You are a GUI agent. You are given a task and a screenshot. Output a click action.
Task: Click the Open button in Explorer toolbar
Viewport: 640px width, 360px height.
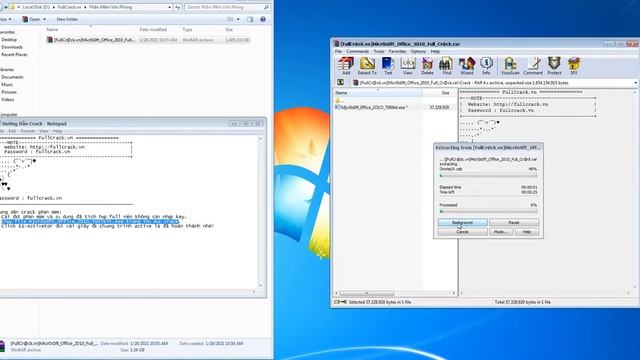point(31,19)
